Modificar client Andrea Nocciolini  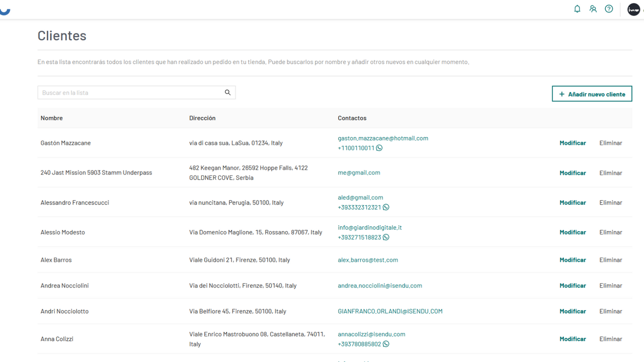coord(573,286)
